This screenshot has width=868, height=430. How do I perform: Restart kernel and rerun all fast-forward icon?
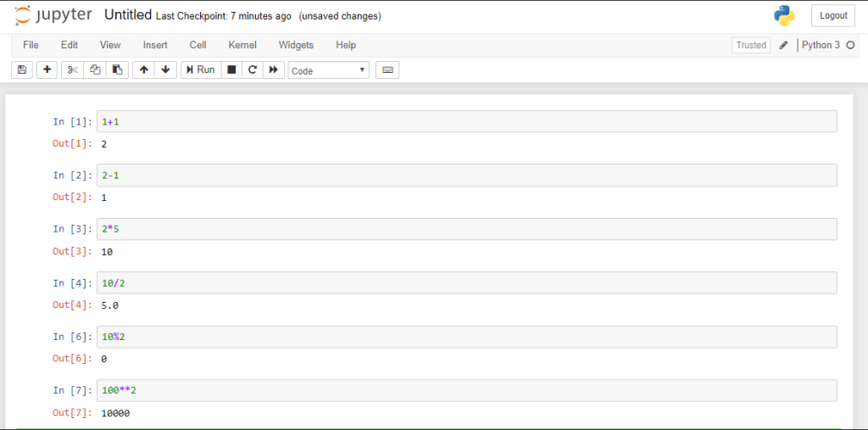tap(273, 70)
